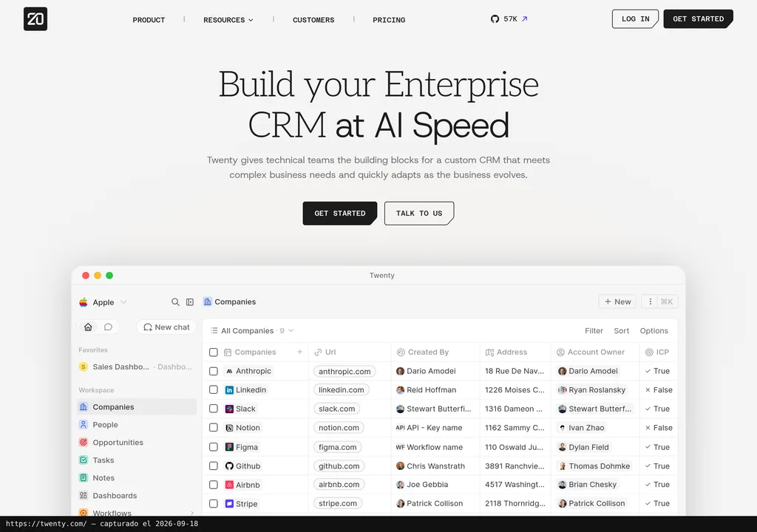757x532 pixels.
Task: Click the Slack company logo
Action: point(229,409)
